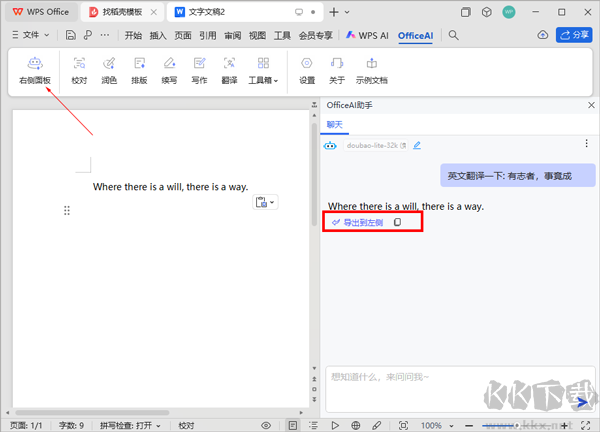The height and width of the screenshot is (432, 600).
Task: Start the 续写 continue-writing tool
Action: 169,70
